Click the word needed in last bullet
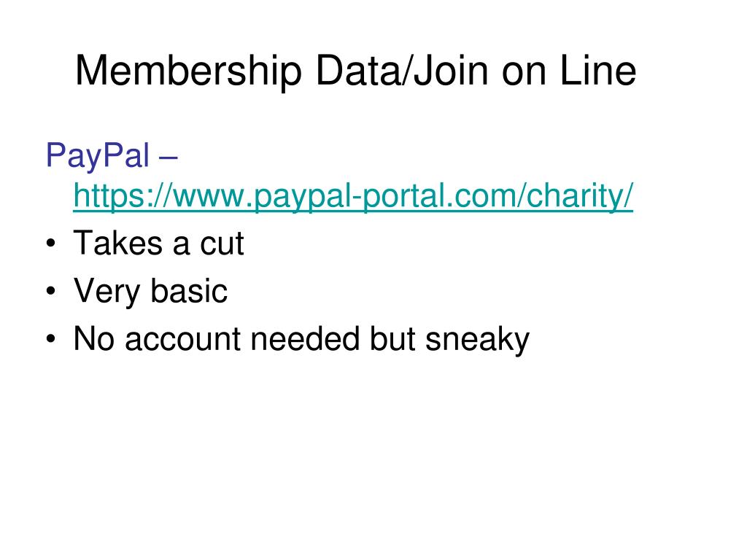Screen dimensions: 747x560 305,339
